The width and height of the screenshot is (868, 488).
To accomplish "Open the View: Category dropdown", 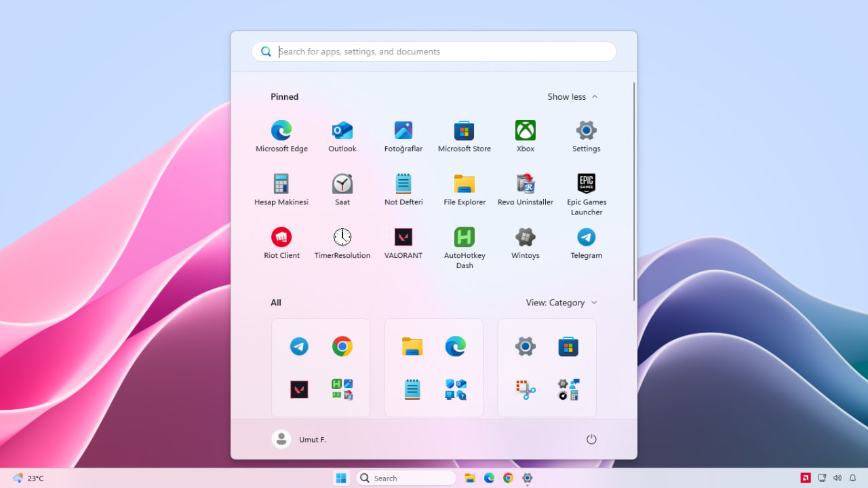I will [562, 303].
